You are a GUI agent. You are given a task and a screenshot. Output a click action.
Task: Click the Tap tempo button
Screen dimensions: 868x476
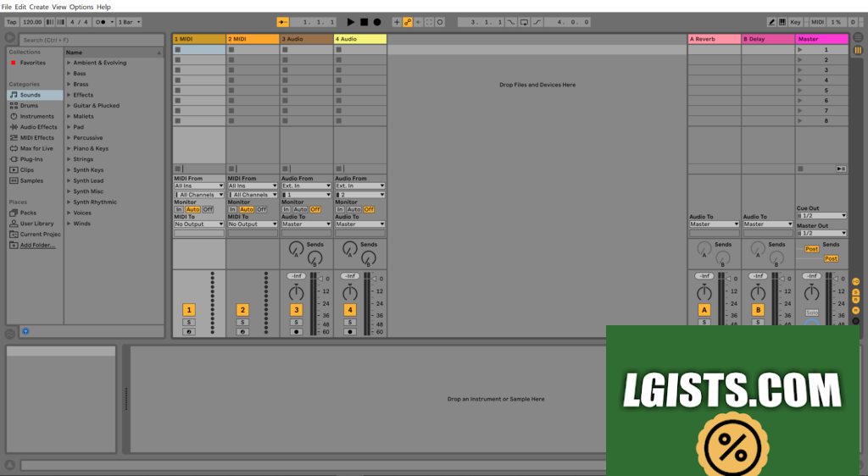point(12,22)
